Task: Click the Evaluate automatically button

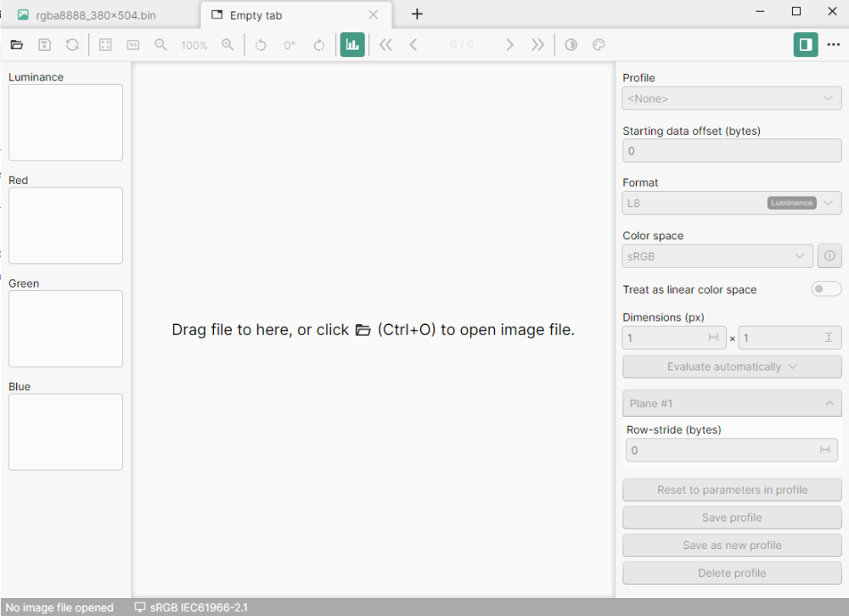Action: pos(732,367)
